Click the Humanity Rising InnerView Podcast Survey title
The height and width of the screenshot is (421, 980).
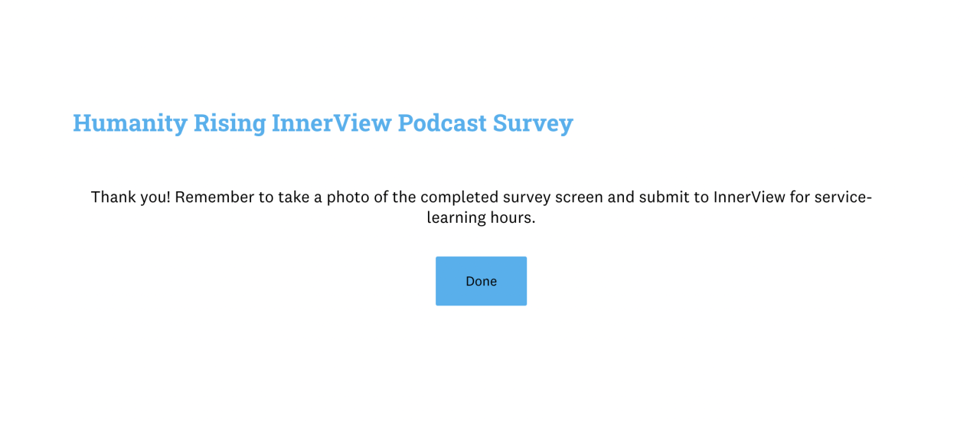coord(322,122)
